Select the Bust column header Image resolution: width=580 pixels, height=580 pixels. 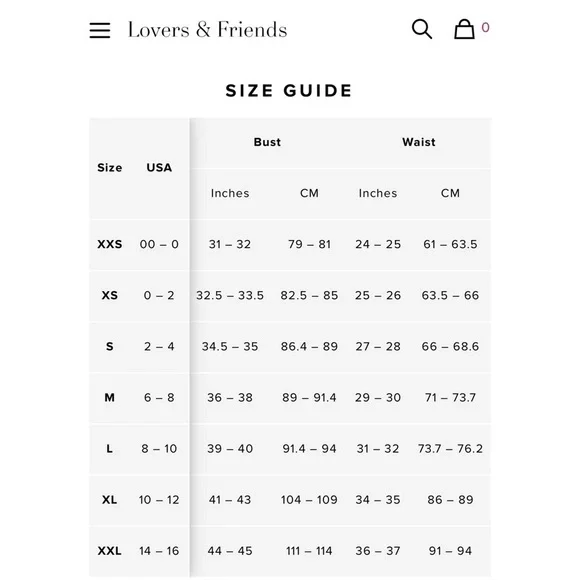click(267, 142)
